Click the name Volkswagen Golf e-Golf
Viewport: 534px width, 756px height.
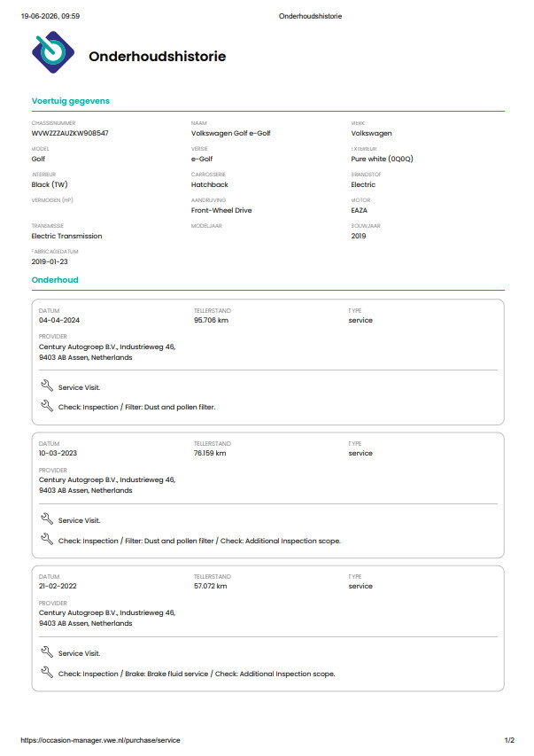click(231, 134)
